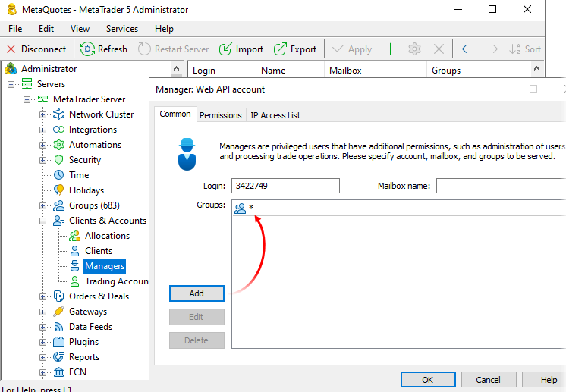Click the Name column header
This screenshot has height=392, width=566.
[291, 70]
